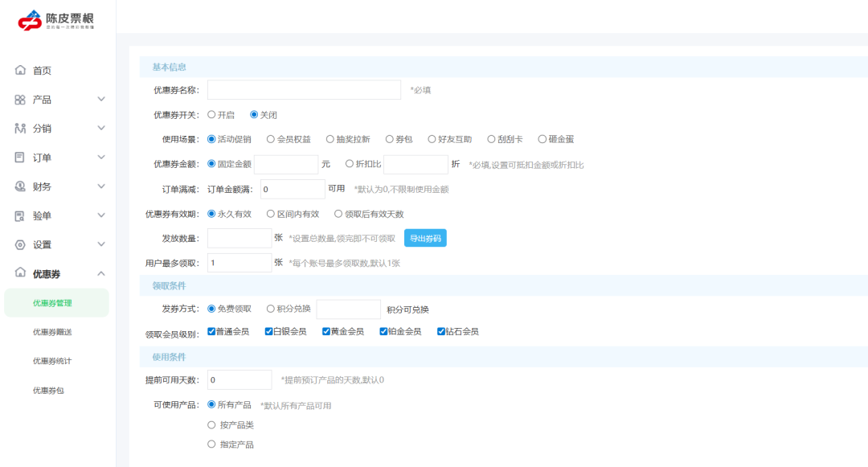Select 免费领取 issuing method
Viewport: 868px width, 467px height.
pyautogui.click(x=211, y=309)
